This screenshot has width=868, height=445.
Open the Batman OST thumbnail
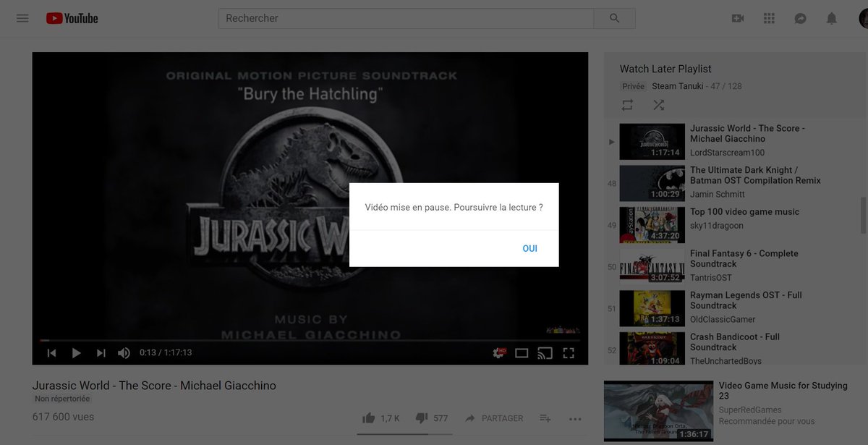point(652,183)
